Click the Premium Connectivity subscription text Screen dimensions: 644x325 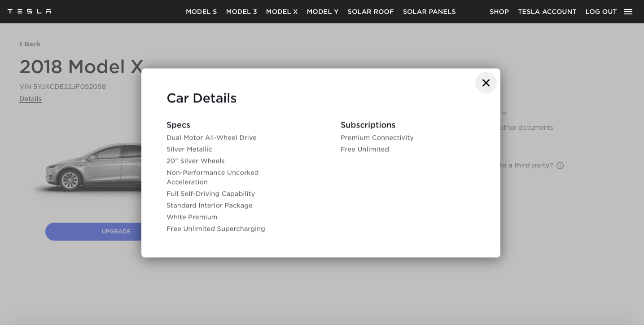[x=377, y=138]
